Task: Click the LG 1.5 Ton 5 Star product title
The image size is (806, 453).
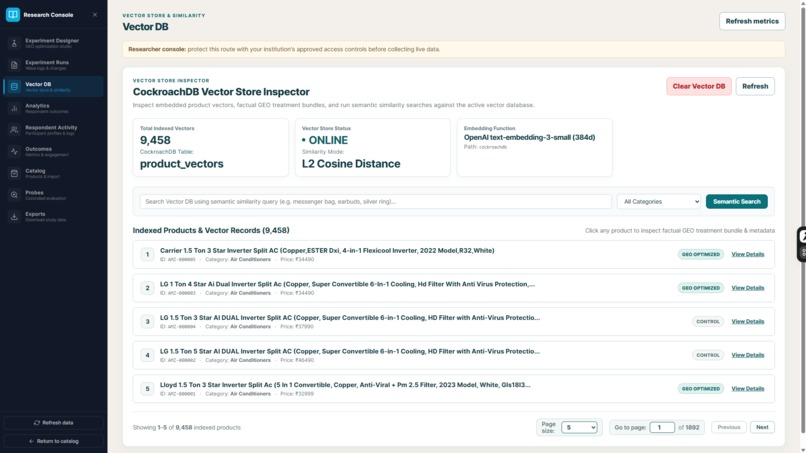Action: click(350, 351)
